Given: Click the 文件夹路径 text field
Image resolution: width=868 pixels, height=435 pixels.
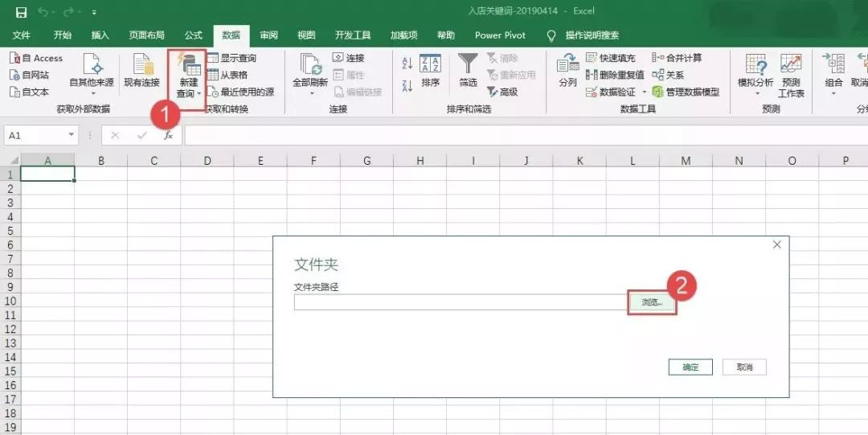Looking at the screenshot, I should [x=460, y=302].
